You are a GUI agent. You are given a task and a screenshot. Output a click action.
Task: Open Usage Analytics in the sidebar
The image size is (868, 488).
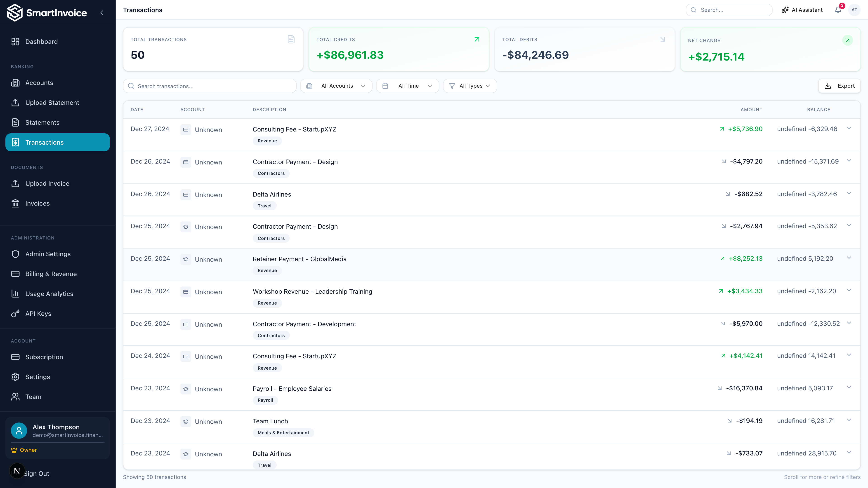(x=49, y=294)
